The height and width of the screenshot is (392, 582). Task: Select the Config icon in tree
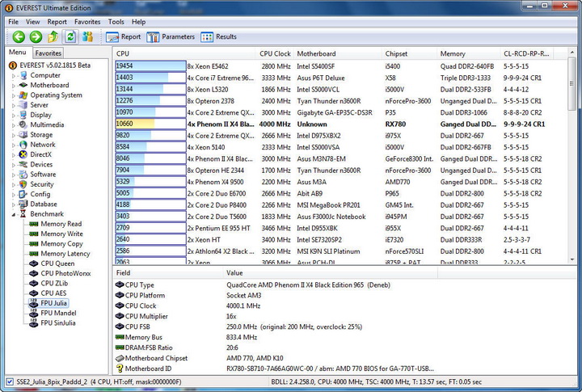23,194
